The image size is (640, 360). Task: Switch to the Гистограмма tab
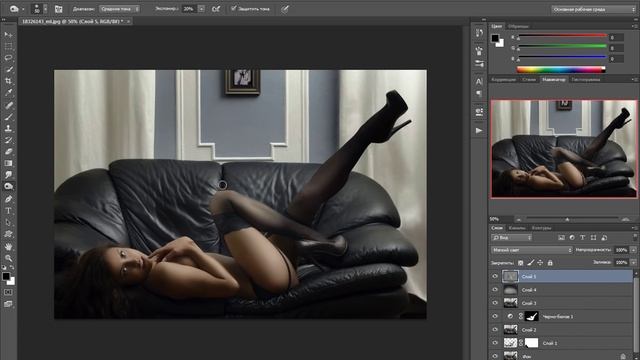coord(586,80)
